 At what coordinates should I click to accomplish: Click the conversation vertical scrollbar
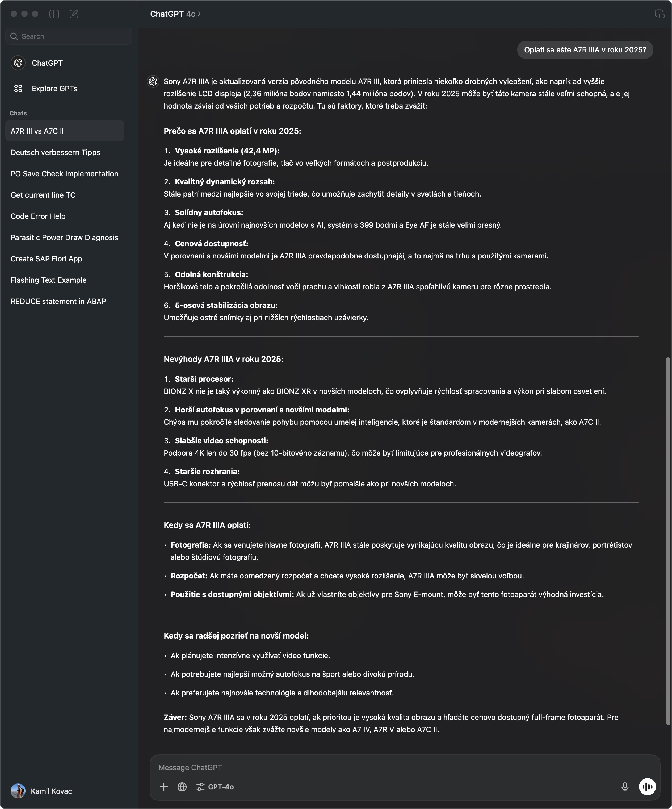click(668, 541)
